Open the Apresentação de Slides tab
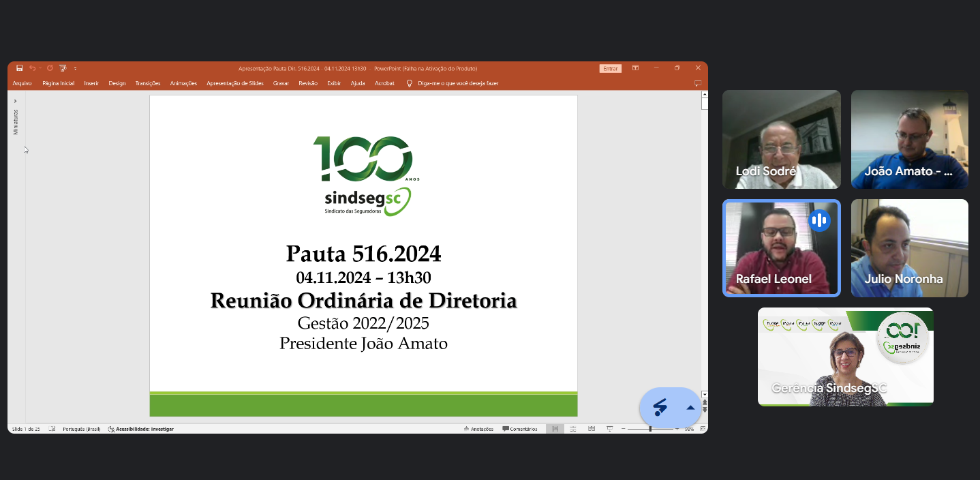This screenshot has height=480, width=980. [234, 83]
